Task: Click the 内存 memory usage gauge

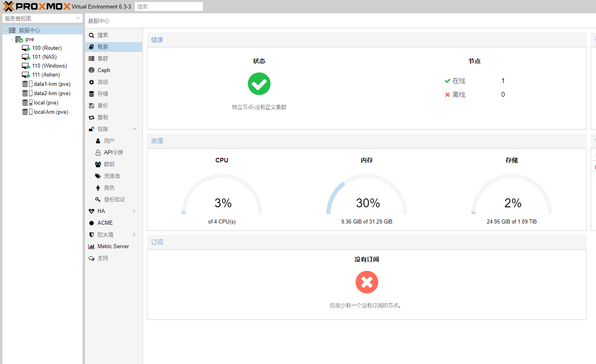Action: (x=367, y=194)
